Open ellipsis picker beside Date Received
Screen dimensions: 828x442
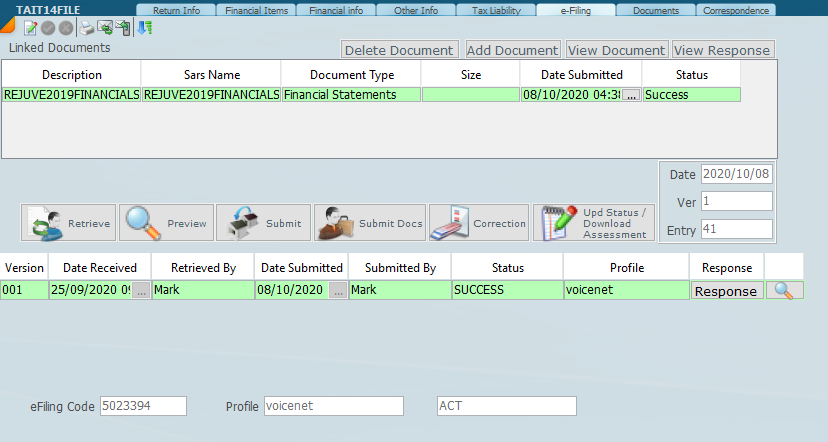[x=141, y=291]
